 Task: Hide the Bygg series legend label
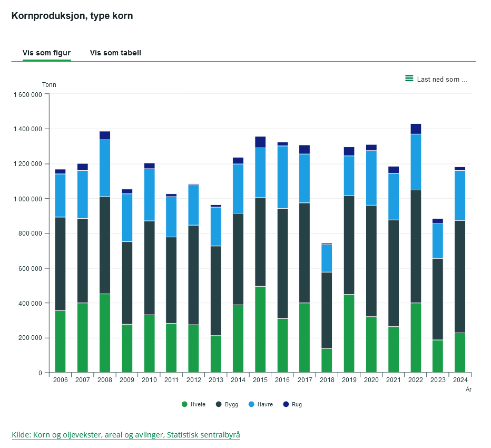[x=231, y=404]
